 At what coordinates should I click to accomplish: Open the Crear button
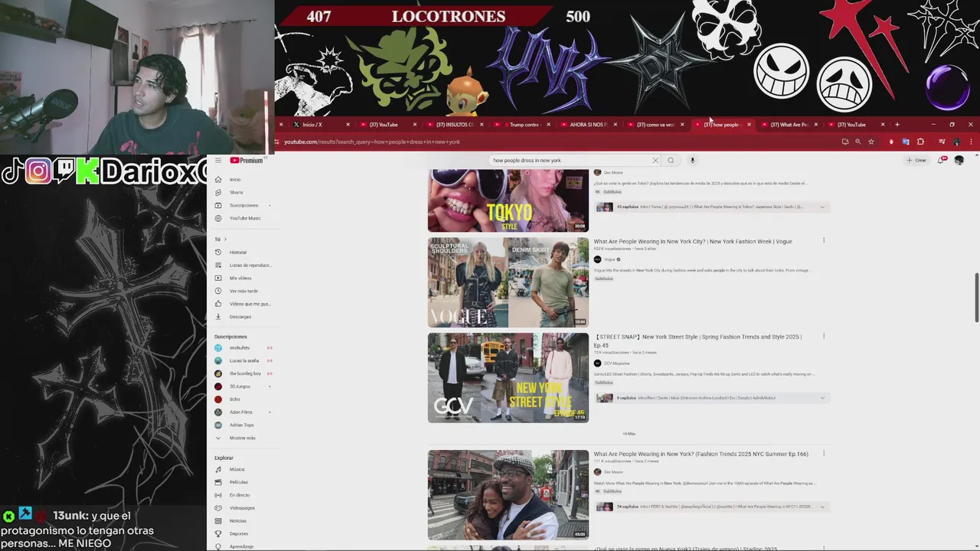tap(916, 160)
